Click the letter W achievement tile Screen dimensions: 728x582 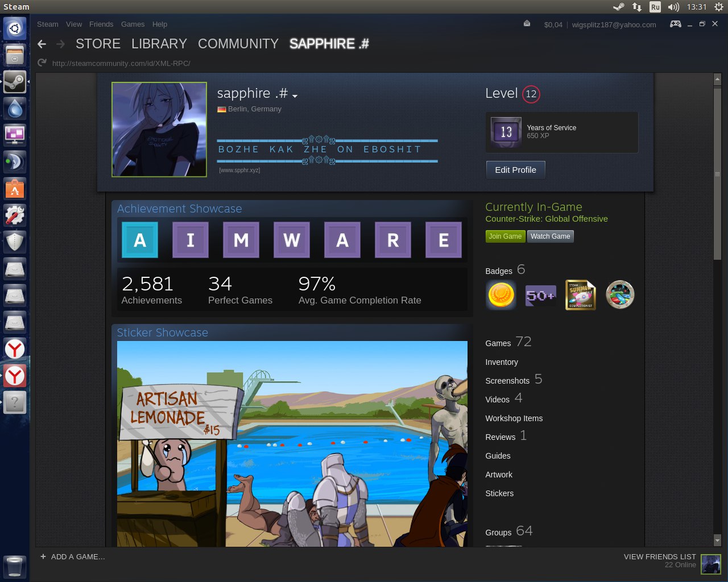(x=292, y=240)
